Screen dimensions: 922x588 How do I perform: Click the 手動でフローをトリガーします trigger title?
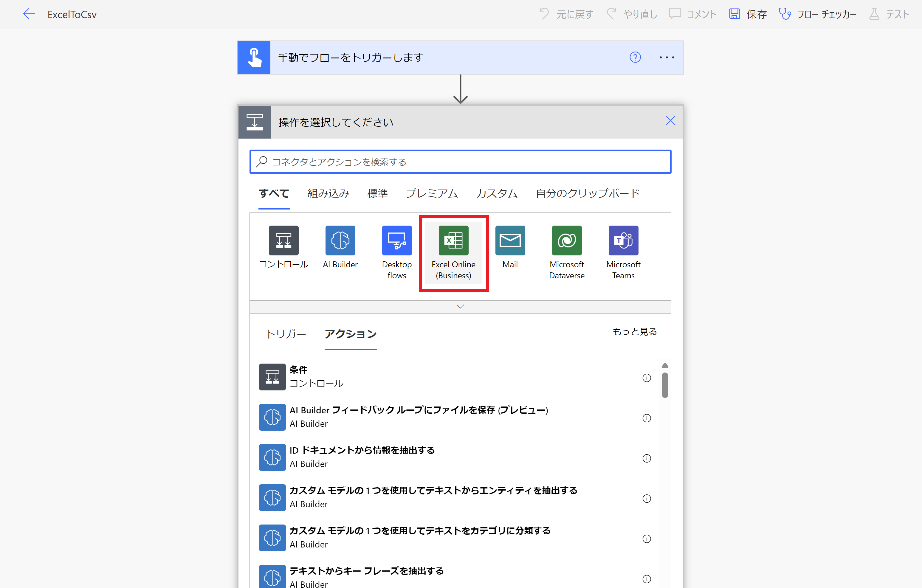point(351,58)
